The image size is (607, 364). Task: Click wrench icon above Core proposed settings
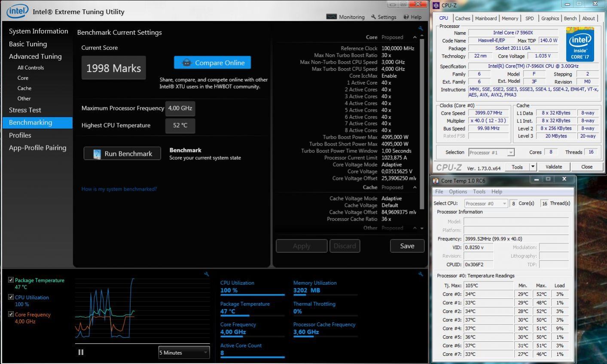pos(421,28)
